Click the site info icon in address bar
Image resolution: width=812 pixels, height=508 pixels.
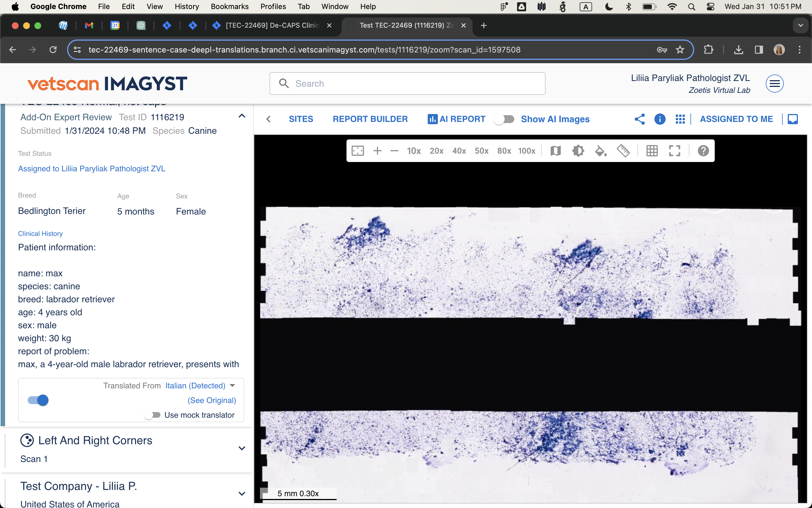(x=77, y=50)
